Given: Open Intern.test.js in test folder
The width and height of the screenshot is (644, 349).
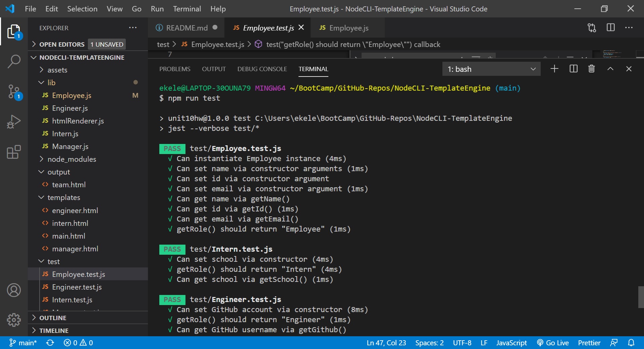Looking at the screenshot, I should tap(88, 300).
